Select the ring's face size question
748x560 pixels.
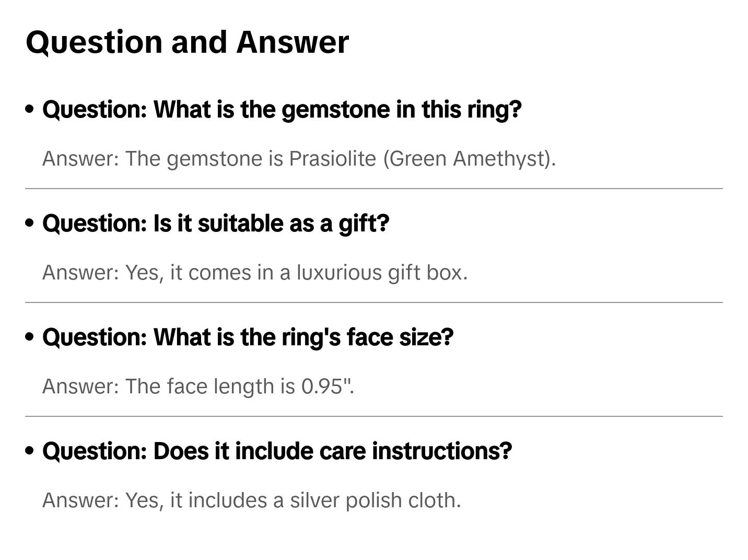coord(248,337)
